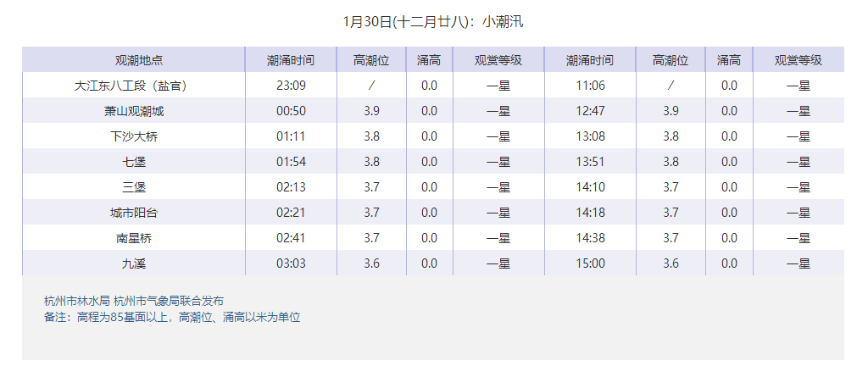Click the 14:38 tide time cell

tap(590, 238)
